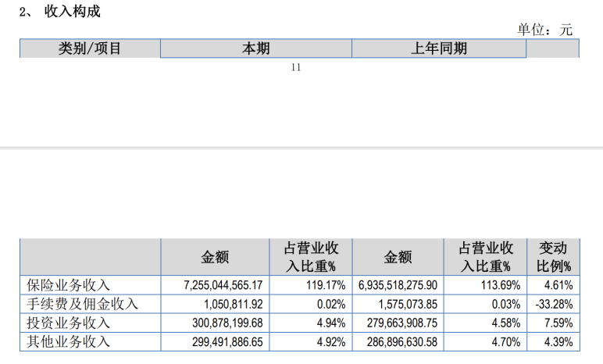Select the 保险业务收入 row label
This screenshot has height=364, width=603.
click(x=69, y=285)
